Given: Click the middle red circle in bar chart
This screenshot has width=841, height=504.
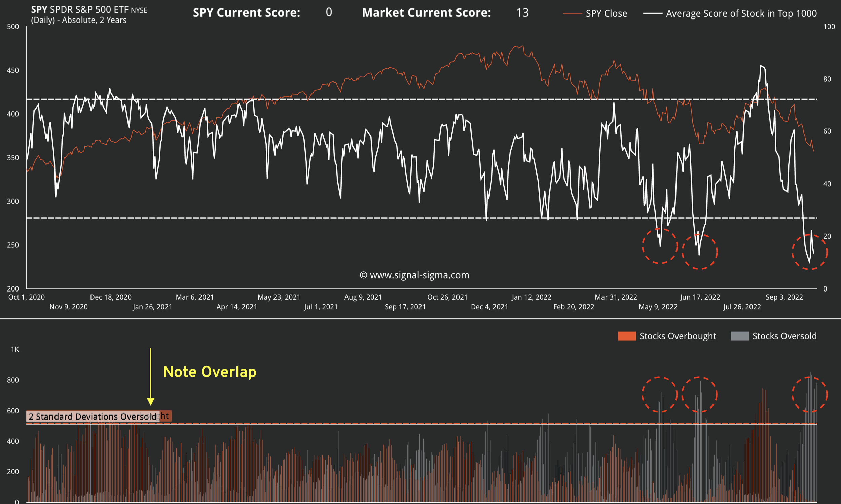Looking at the screenshot, I should click(x=699, y=394).
